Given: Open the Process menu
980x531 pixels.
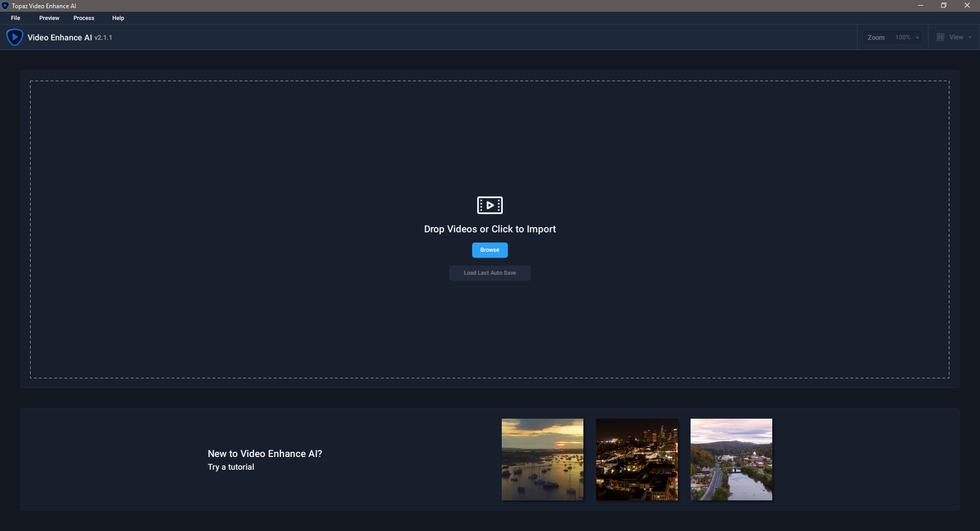Looking at the screenshot, I should pyautogui.click(x=84, y=18).
